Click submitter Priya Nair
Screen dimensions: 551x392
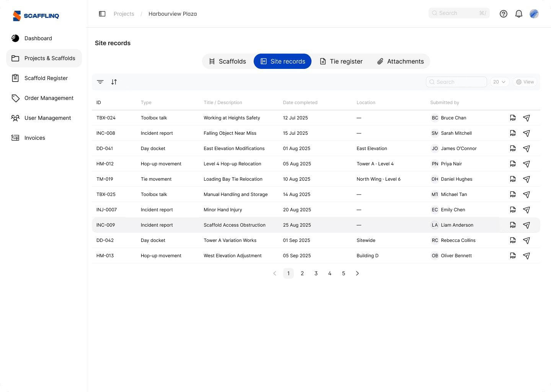pyautogui.click(x=452, y=164)
